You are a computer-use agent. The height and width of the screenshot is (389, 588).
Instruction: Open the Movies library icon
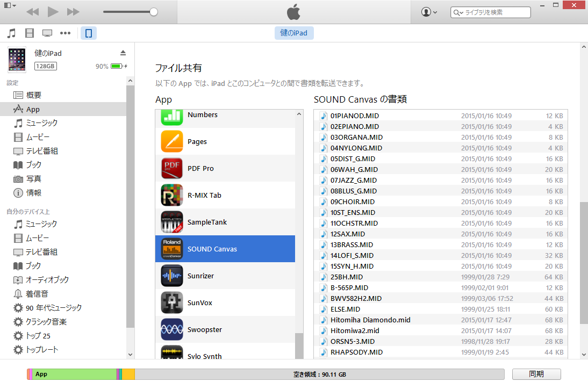click(29, 33)
